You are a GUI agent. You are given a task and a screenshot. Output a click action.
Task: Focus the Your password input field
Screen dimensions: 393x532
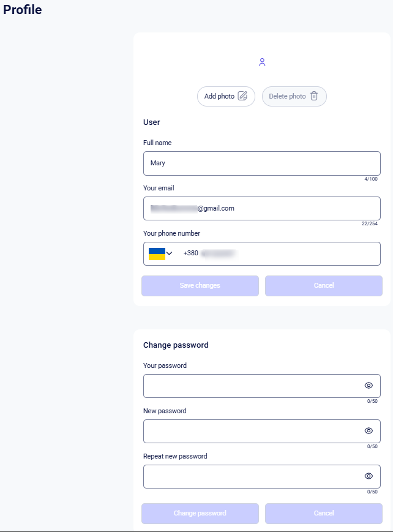pyautogui.click(x=251, y=386)
